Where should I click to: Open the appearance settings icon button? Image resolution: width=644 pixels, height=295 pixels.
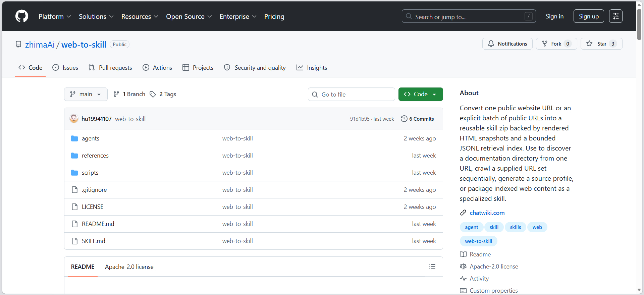tap(616, 16)
